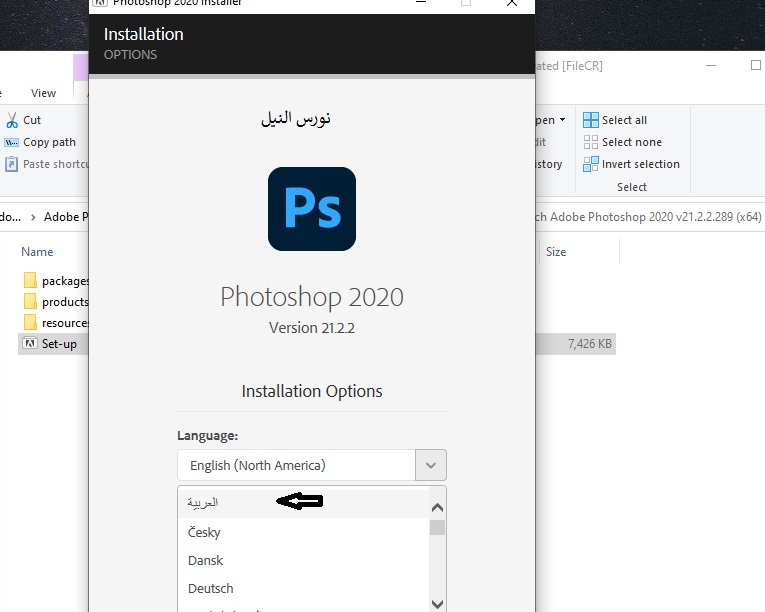Expand the Language dropdown arrow
The height and width of the screenshot is (612, 765).
coord(431,465)
